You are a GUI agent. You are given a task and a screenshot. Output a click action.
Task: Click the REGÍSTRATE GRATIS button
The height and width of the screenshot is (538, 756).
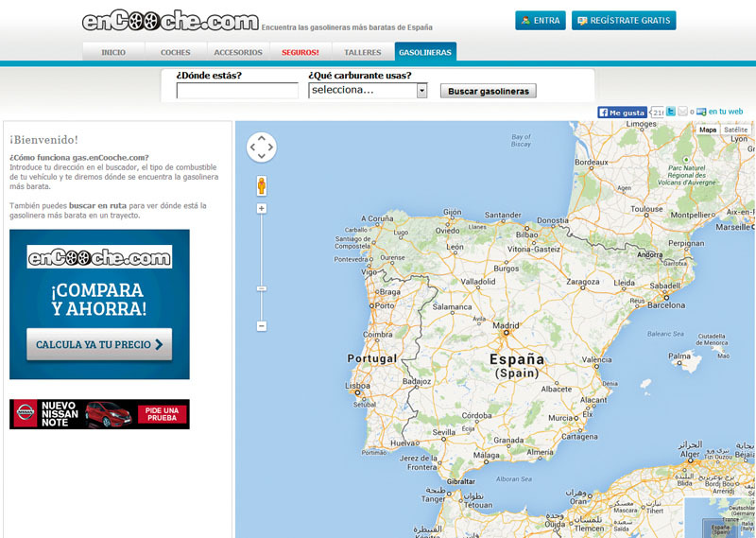tap(624, 21)
